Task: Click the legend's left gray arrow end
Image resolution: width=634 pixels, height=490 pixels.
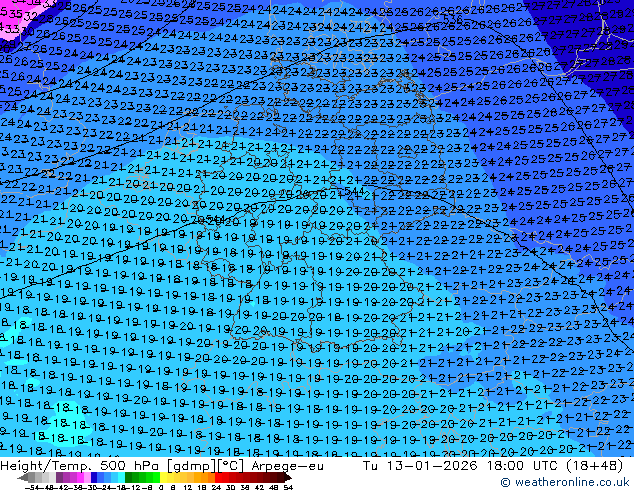Action: pos(23,478)
